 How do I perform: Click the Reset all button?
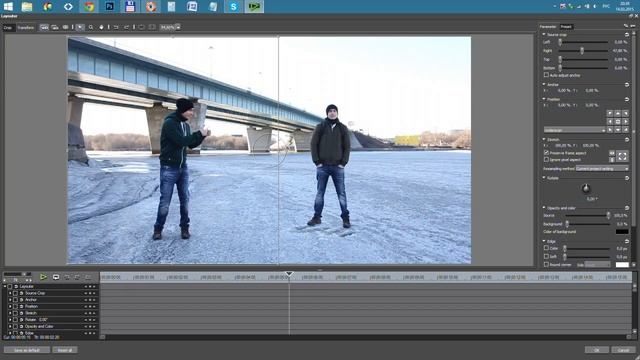tap(65, 350)
